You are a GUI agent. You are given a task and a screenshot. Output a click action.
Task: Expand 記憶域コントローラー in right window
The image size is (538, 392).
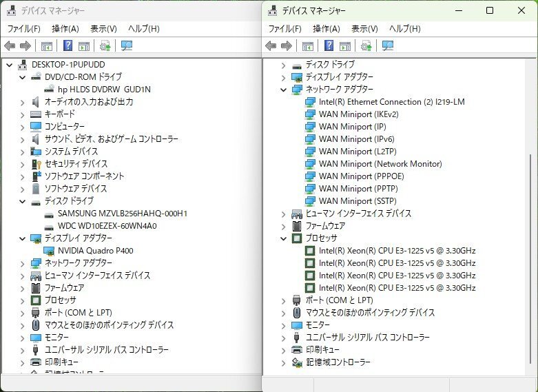[x=283, y=363]
